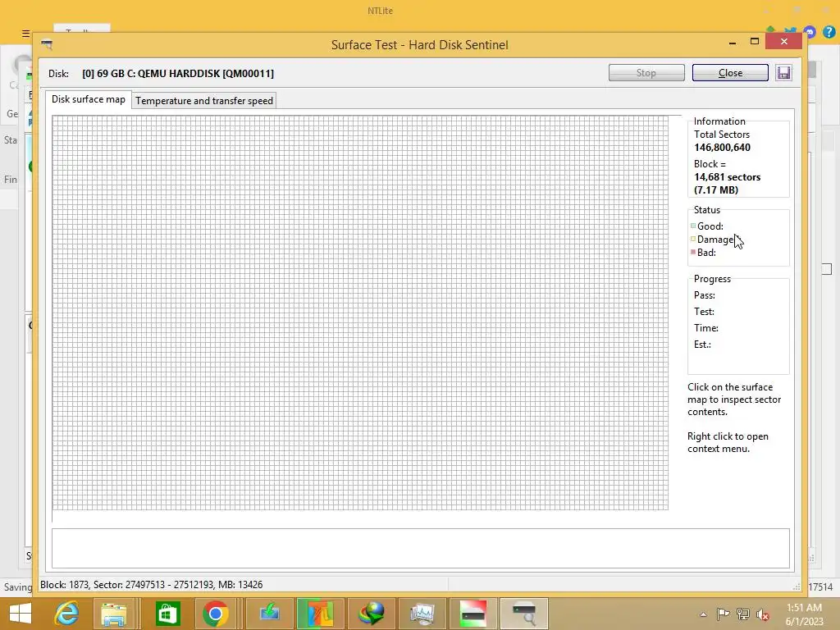Click the Stop button
The image size is (840, 630).
coord(646,73)
